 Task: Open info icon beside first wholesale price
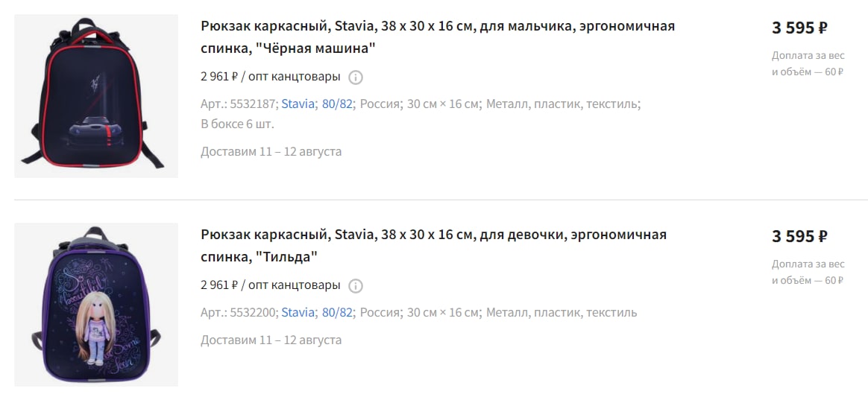pos(356,77)
